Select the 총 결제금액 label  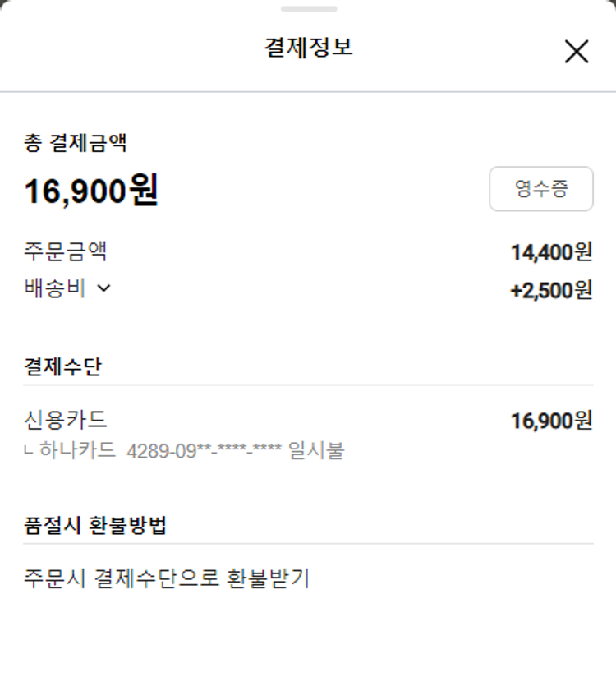[x=76, y=144]
